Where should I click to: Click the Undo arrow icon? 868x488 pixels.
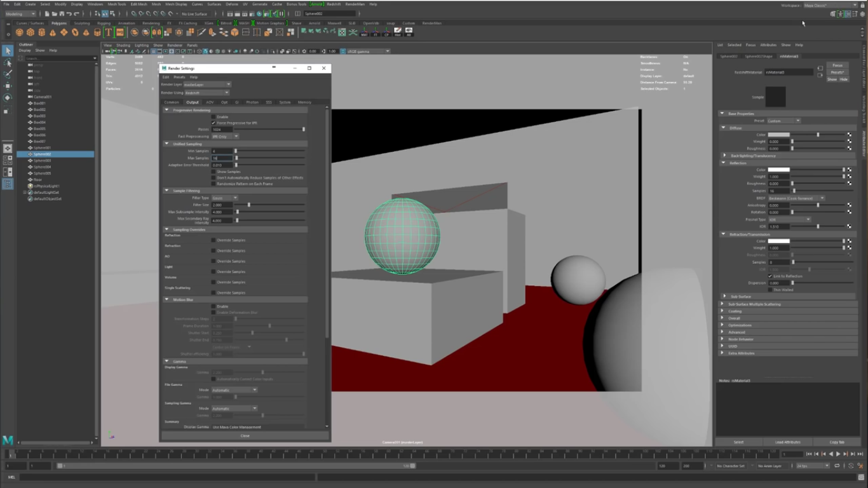tap(69, 14)
